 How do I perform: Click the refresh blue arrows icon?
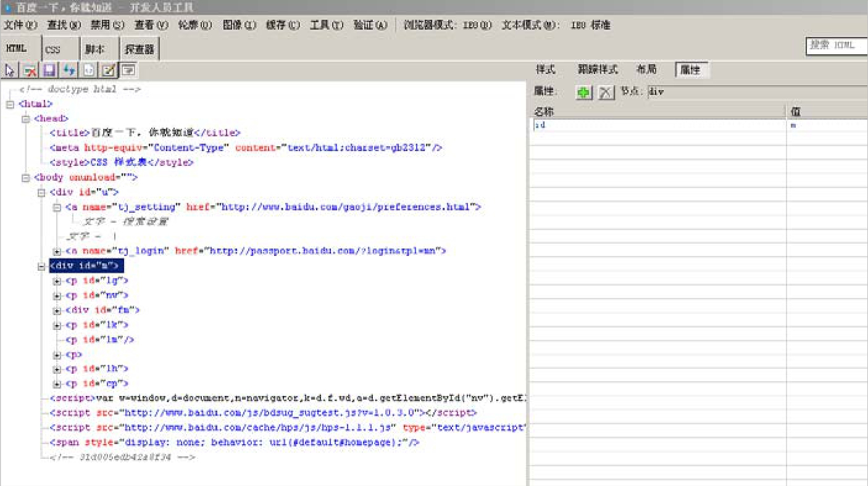click(x=69, y=70)
